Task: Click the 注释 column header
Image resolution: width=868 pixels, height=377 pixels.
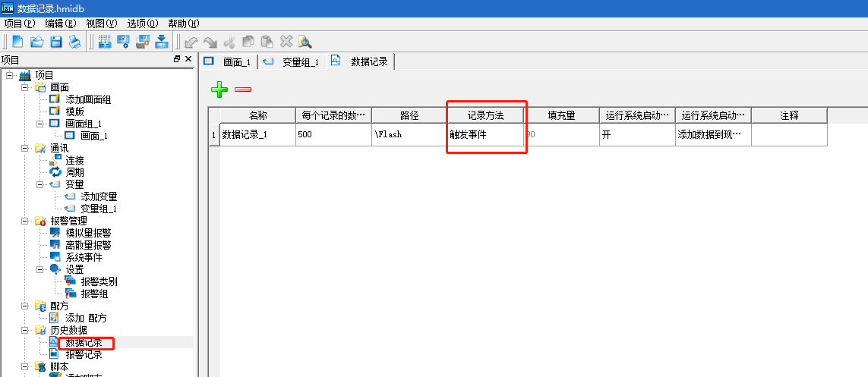Action: 789,115
